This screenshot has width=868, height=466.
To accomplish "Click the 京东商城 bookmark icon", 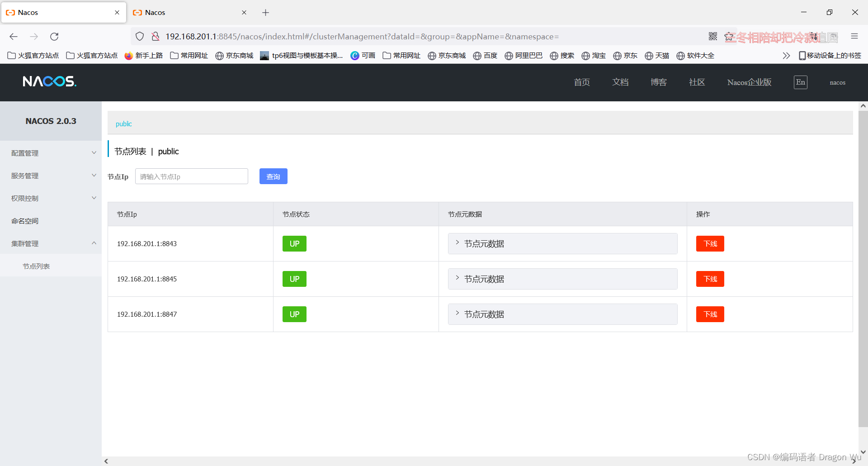I will 220,55.
